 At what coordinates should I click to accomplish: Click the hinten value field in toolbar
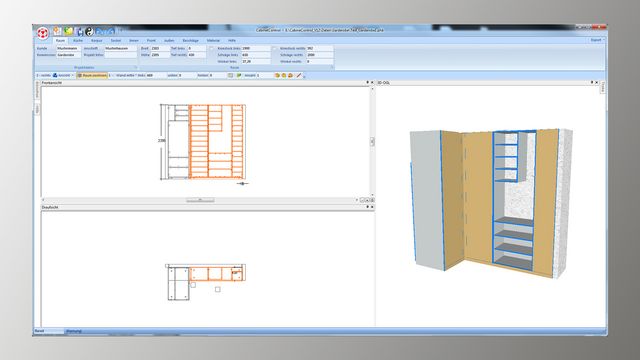point(217,75)
